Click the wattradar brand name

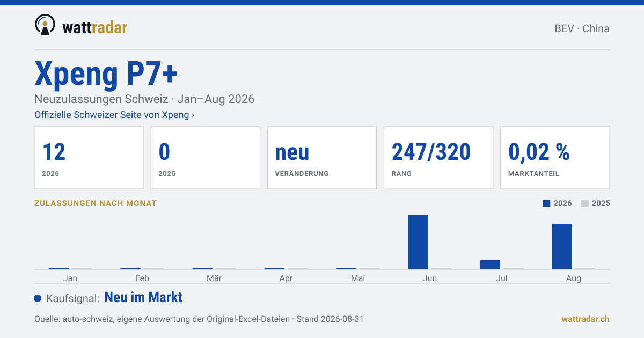(x=95, y=27)
